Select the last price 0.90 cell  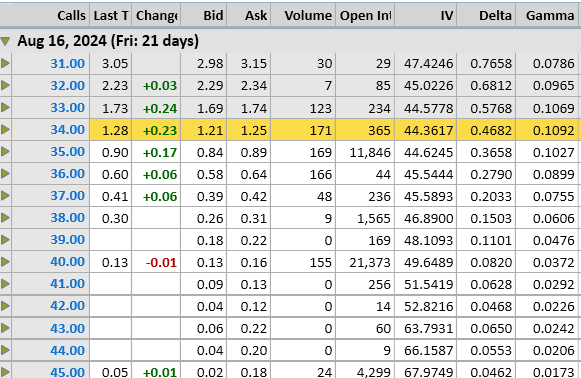tap(111, 152)
